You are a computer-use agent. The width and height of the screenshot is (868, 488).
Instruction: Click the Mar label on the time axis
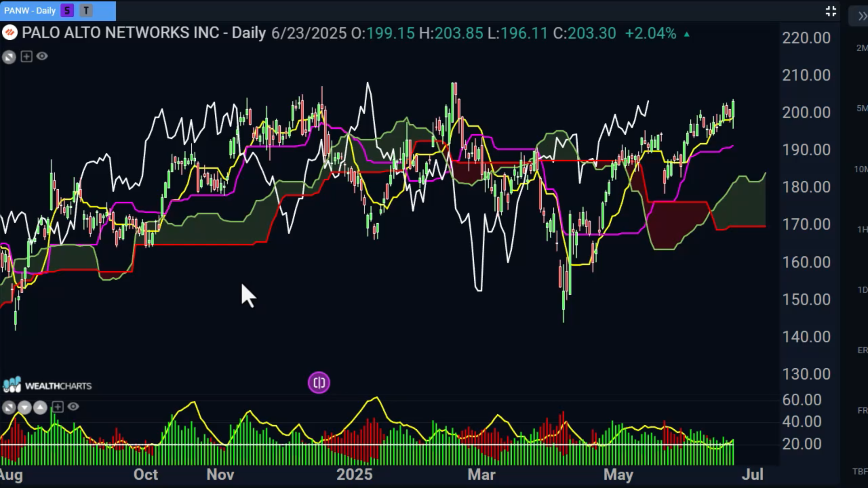[481, 474]
